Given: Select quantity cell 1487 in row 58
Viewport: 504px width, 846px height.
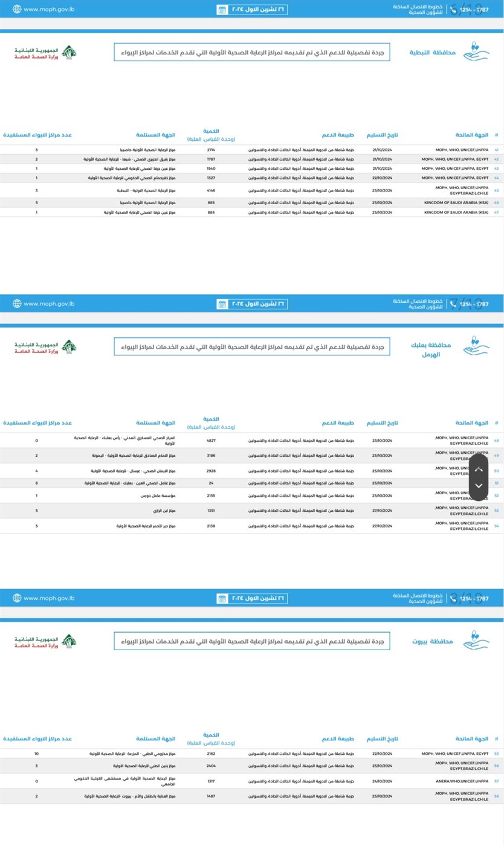Looking at the screenshot, I should [x=212, y=796].
